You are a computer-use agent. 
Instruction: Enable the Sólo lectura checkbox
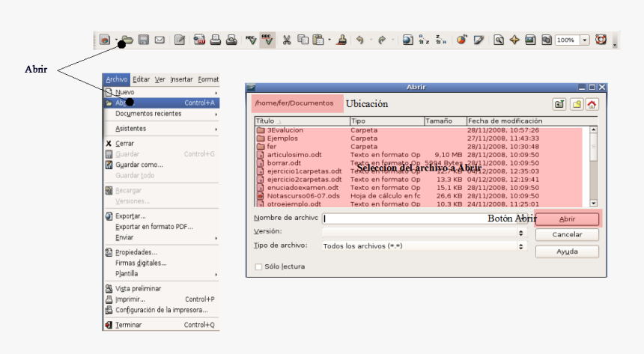259,266
